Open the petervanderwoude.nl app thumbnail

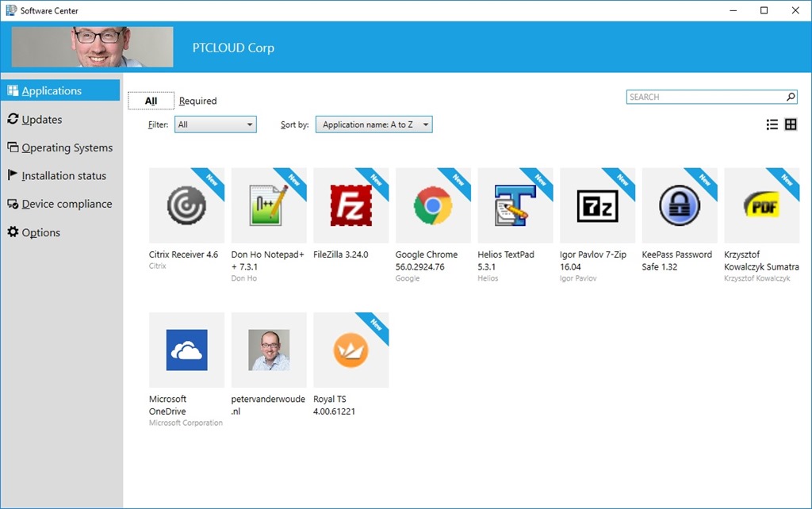(x=269, y=350)
